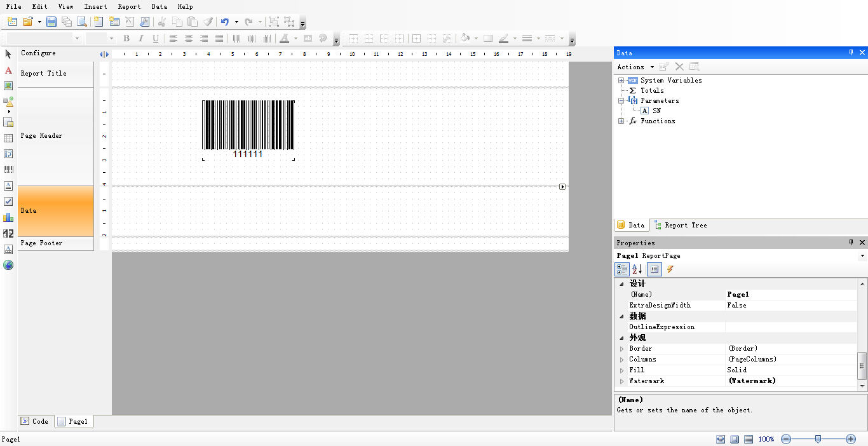
Task: Click the Text Color swatch icon
Action: point(284,38)
